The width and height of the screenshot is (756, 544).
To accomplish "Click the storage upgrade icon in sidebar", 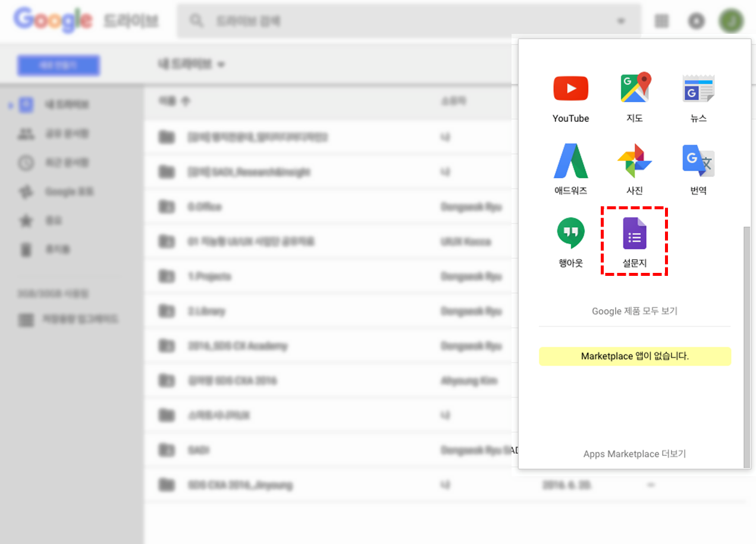I will [26, 320].
